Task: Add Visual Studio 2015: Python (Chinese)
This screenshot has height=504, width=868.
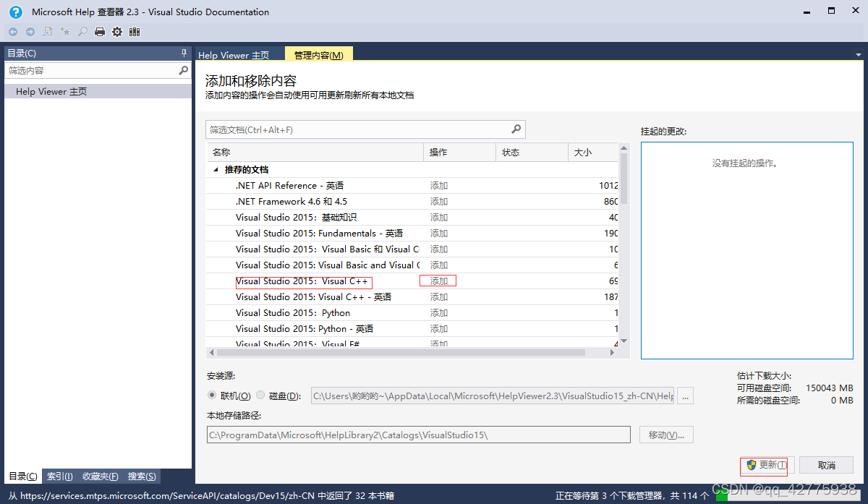Action: (x=439, y=313)
